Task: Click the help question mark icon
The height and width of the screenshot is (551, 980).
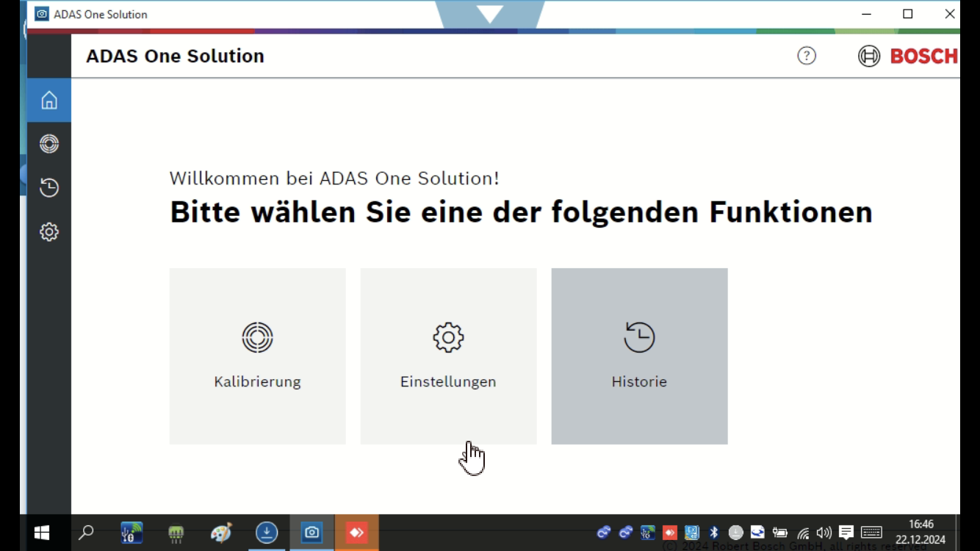Action: point(807,56)
